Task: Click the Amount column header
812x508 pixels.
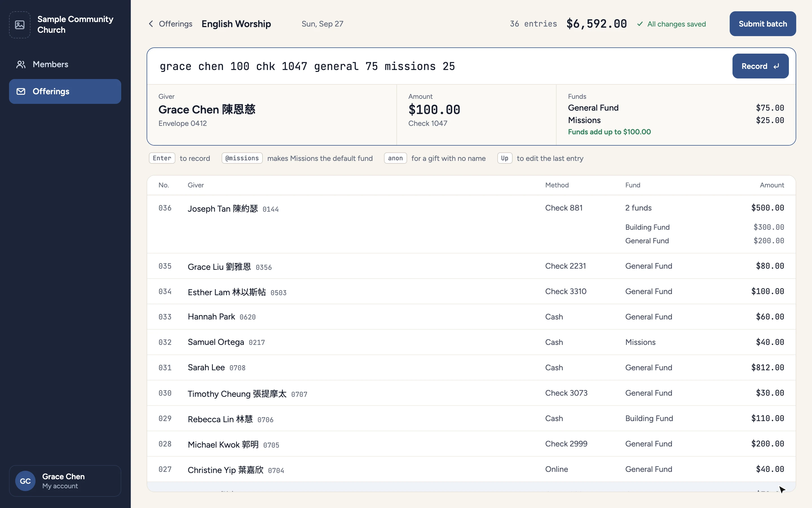Action: (772, 185)
